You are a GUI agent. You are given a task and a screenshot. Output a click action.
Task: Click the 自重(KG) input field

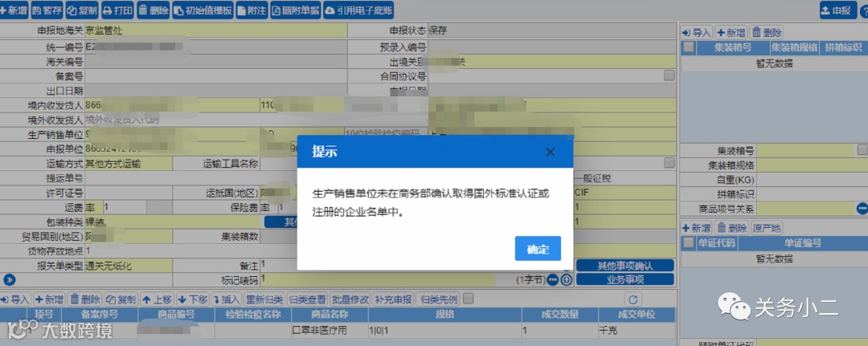click(812, 180)
